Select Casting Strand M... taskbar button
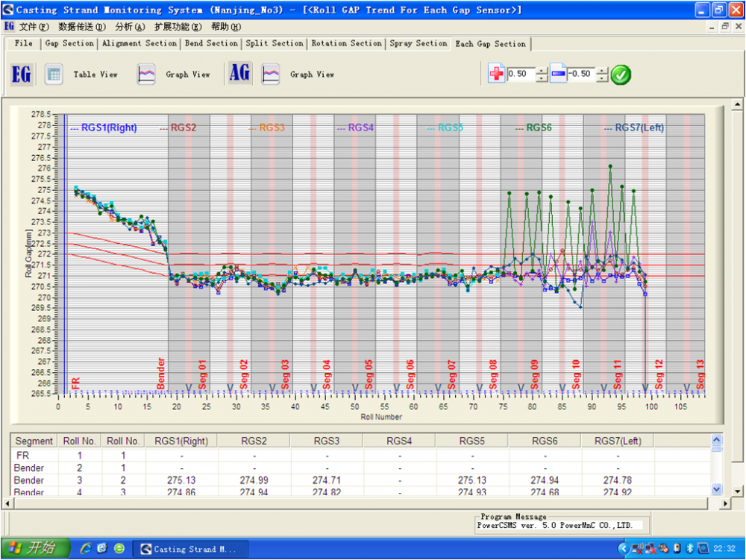This screenshot has height=560, width=746. point(189,549)
